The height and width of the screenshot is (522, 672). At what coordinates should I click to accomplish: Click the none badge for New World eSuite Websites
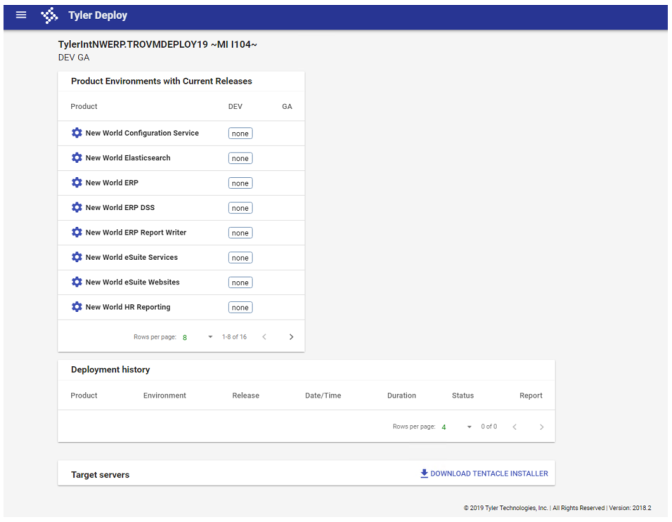(240, 282)
